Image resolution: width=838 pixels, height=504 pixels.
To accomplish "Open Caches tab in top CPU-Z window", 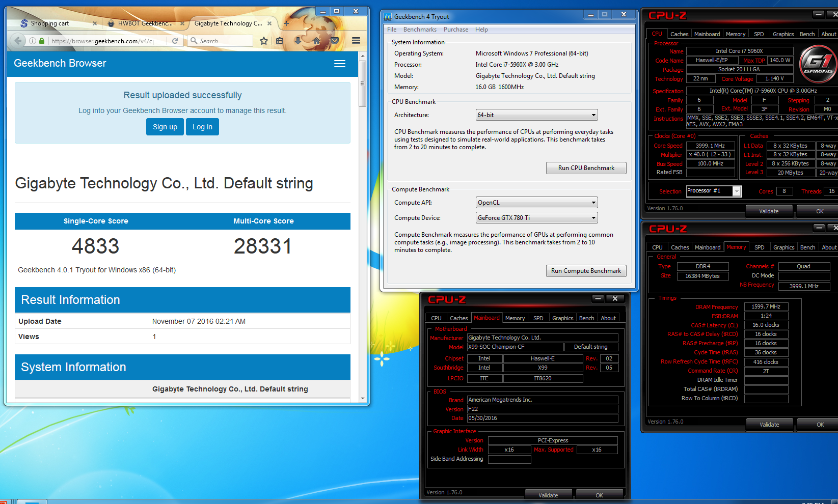I will pyautogui.click(x=679, y=34).
